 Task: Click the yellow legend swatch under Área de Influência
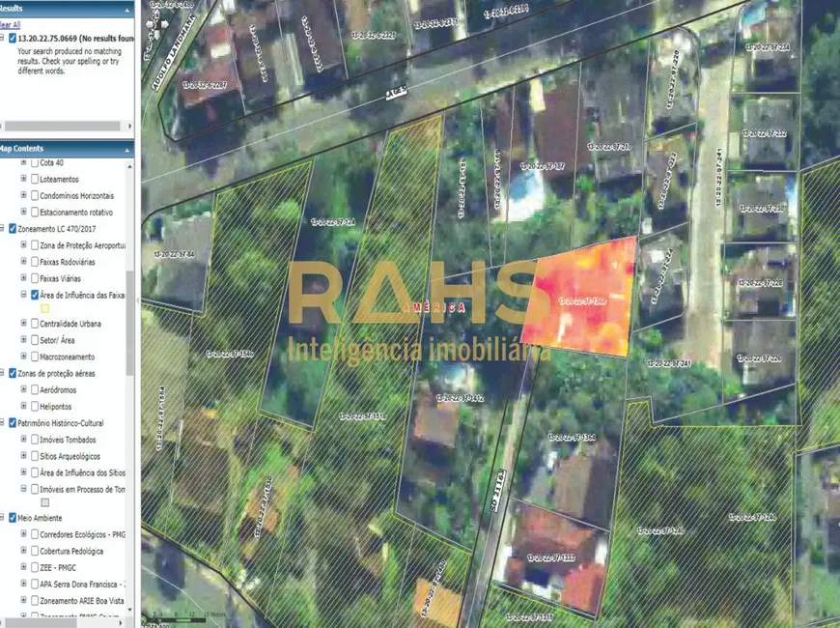coord(44,308)
